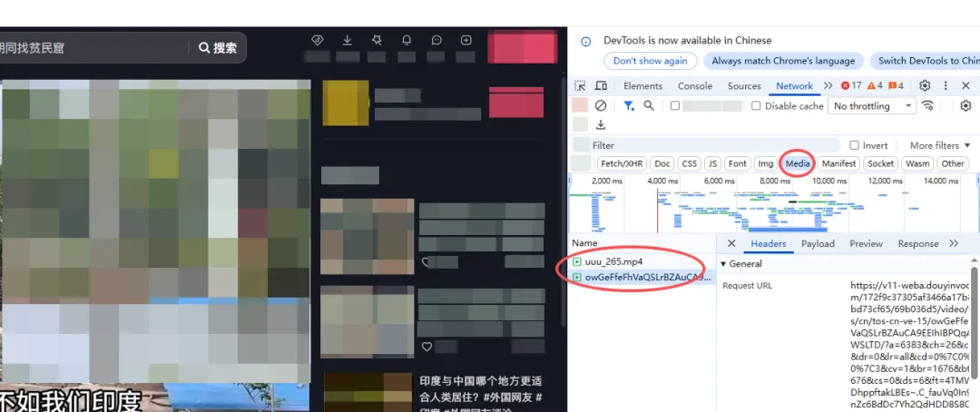This screenshot has width=980, height=412.
Task: Open the No throttling dropdown
Action: coord(872,105)
